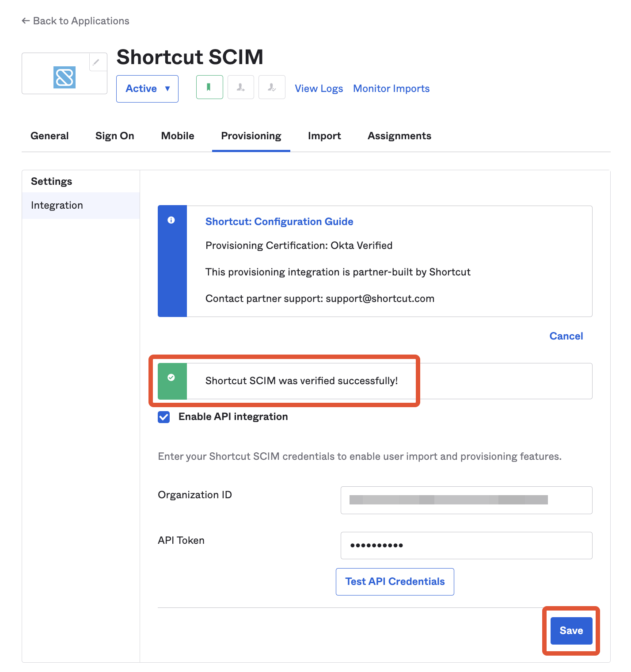Screen dimensions: 631x672
Task: Open the Active status dropdown
Action: 147,89
